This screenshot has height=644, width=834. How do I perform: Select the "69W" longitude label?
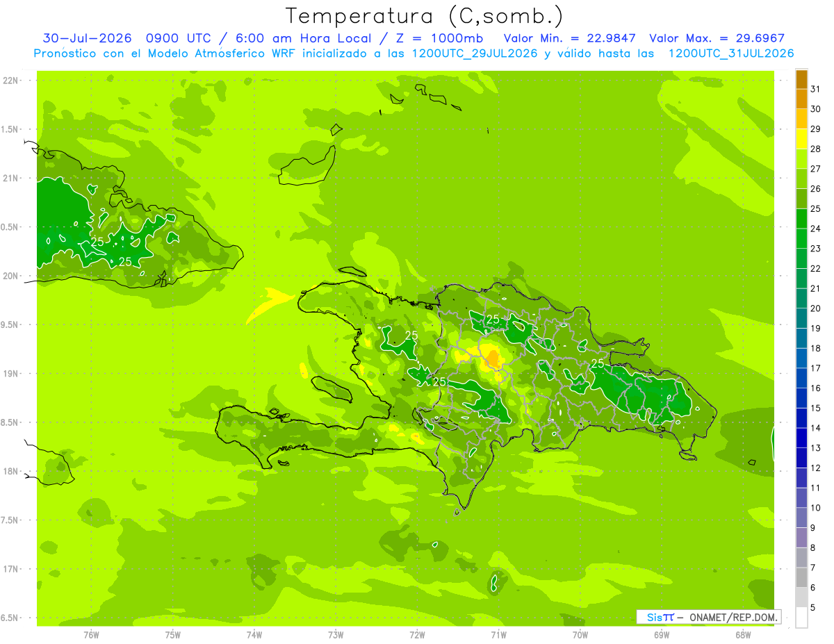point(662,634)
